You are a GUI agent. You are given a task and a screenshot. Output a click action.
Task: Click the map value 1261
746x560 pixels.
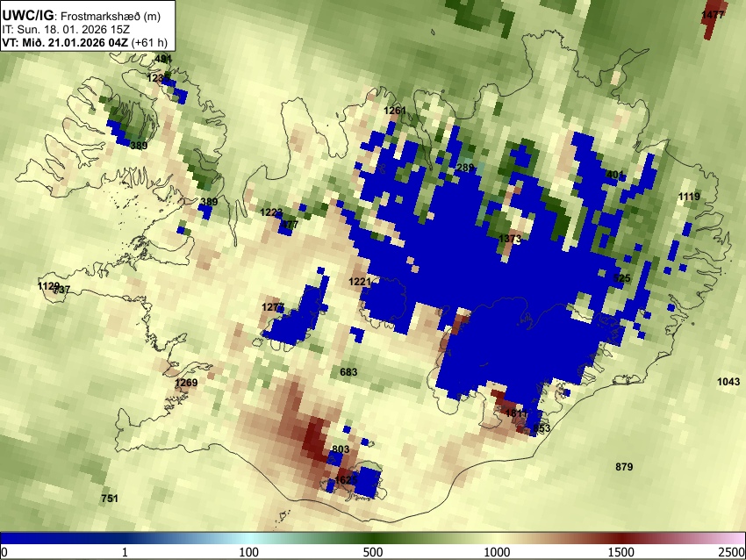pos(395,111)
